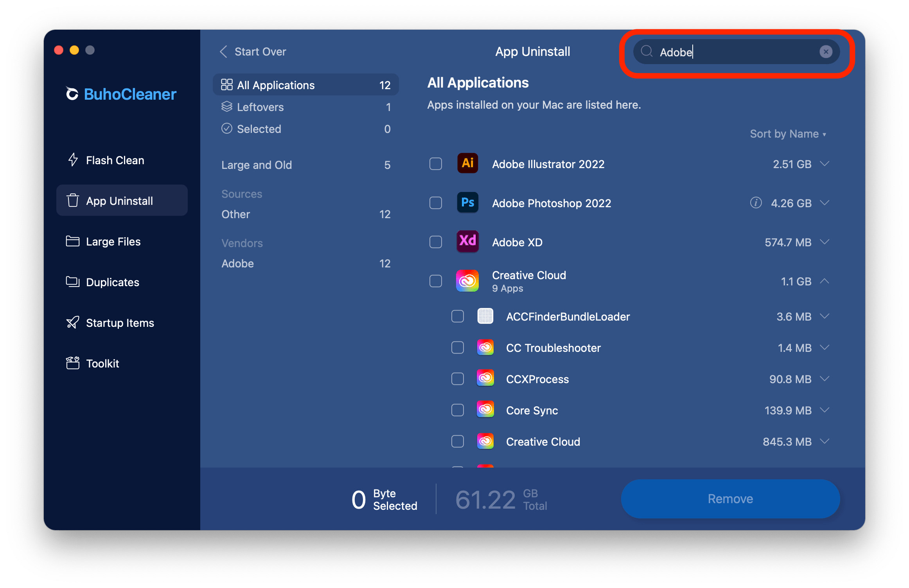
Task: Clear the search field with X icon
Action: [826, 52]
